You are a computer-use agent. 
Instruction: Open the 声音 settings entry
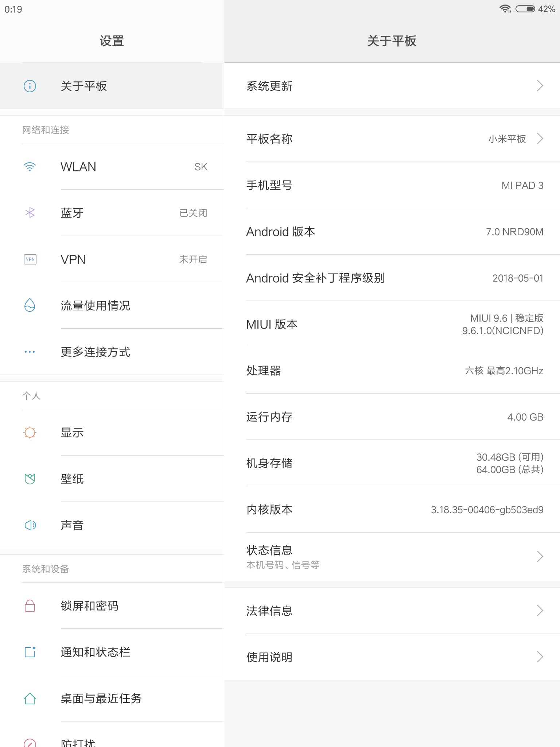coord(112,525)
